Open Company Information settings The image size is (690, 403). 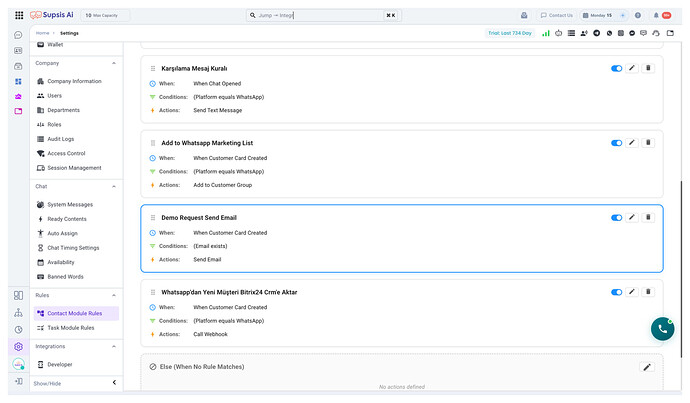pyautogui.click(x=74, y=81)
